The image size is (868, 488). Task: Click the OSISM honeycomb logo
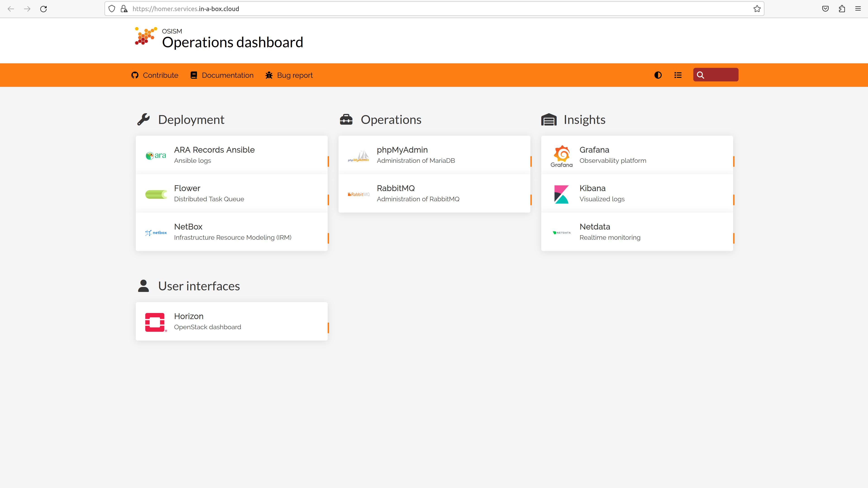tap(145, 36)
